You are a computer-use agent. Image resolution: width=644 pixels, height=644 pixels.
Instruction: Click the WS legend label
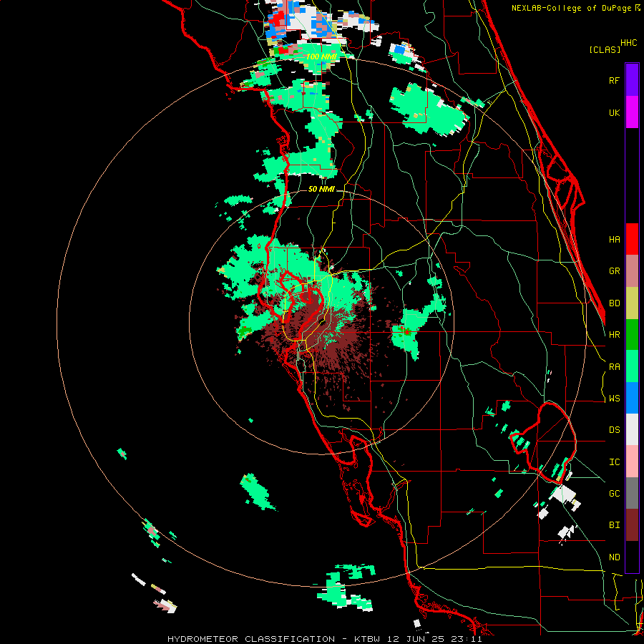click(614, 399)
